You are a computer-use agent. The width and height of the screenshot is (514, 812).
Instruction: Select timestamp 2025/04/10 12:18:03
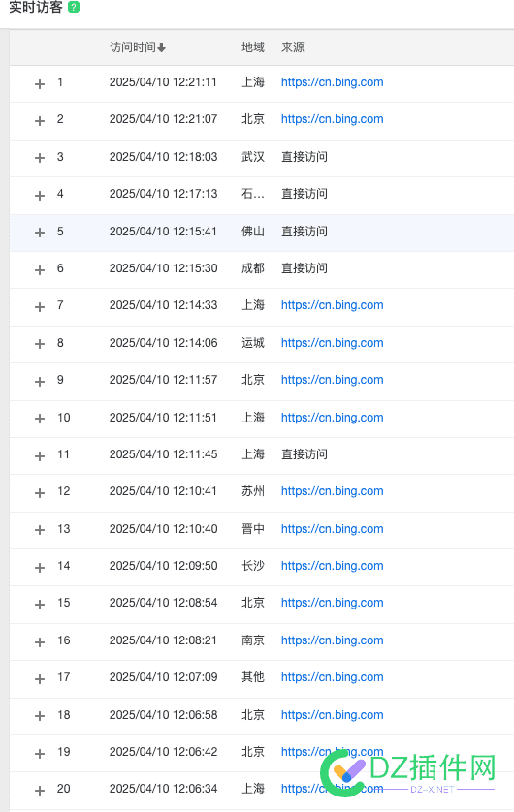pos(163,157)
